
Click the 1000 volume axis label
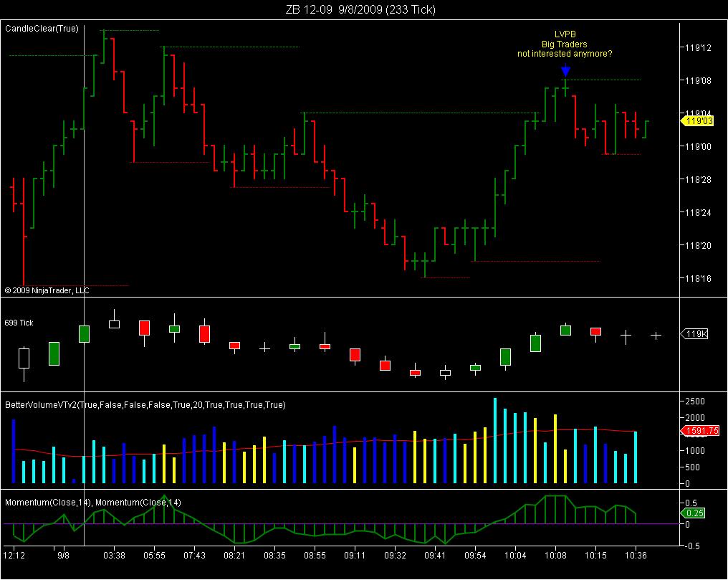[694, 451]
